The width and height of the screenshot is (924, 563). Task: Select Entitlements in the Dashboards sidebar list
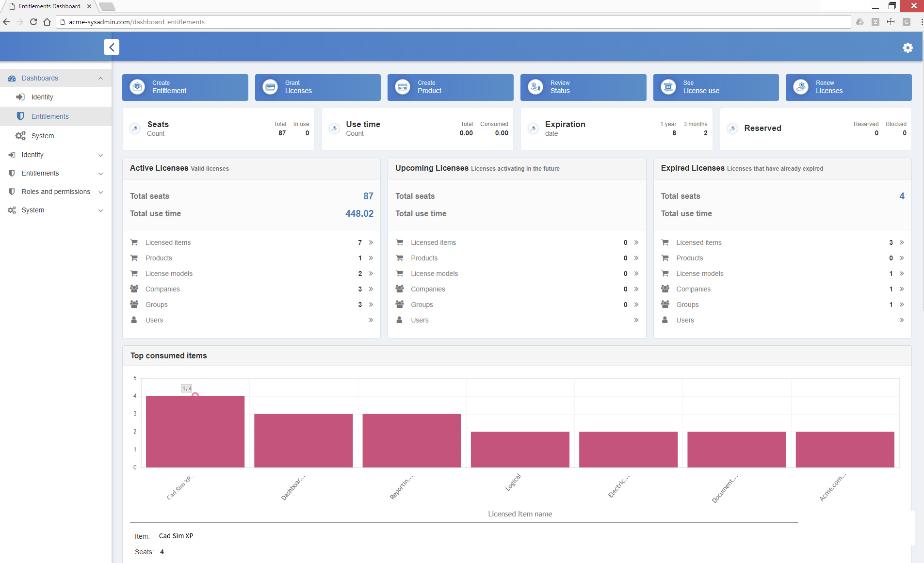50,116
